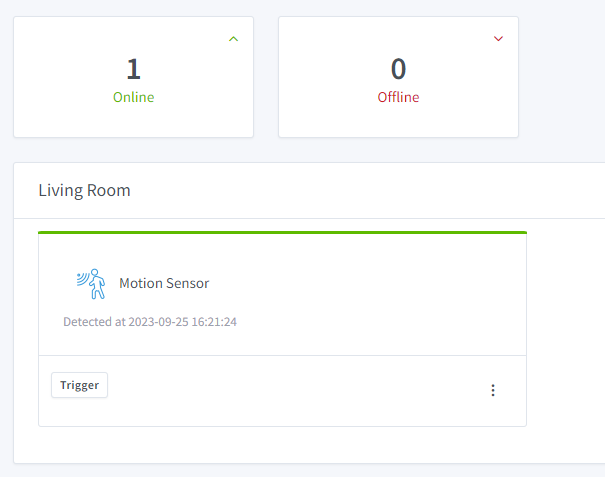This screenshot has width=605, height=477.
Task: Click the "Detected at" timestamp text
Action: click(156, 322)
